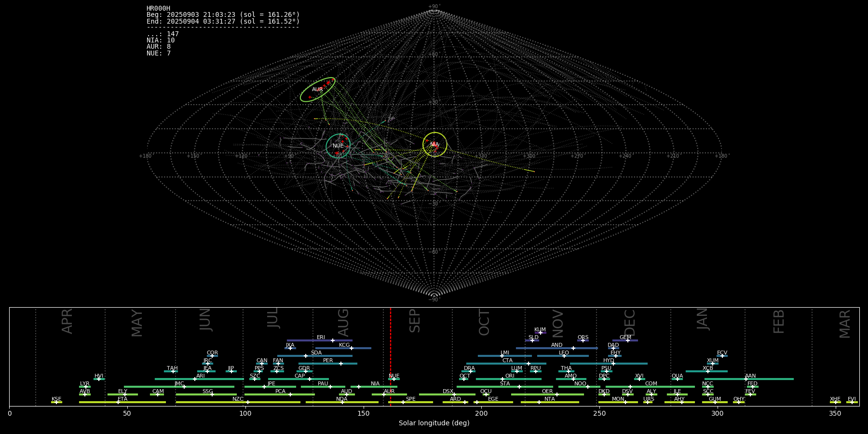This screenshot has width=868, height=434.
Task: Click the LYR shower label on the timeline
Action: coord(84,384)
